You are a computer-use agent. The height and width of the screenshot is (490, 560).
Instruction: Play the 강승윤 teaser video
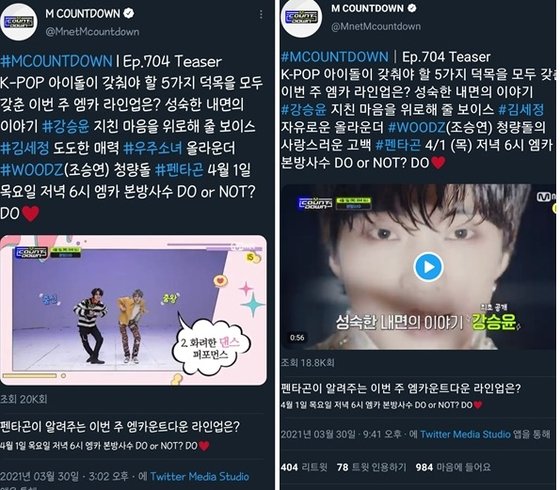pos(428,267)
